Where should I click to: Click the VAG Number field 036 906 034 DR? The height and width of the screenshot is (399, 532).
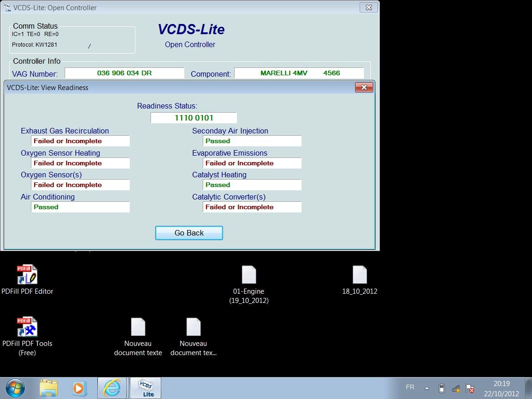tap(124, 73)
